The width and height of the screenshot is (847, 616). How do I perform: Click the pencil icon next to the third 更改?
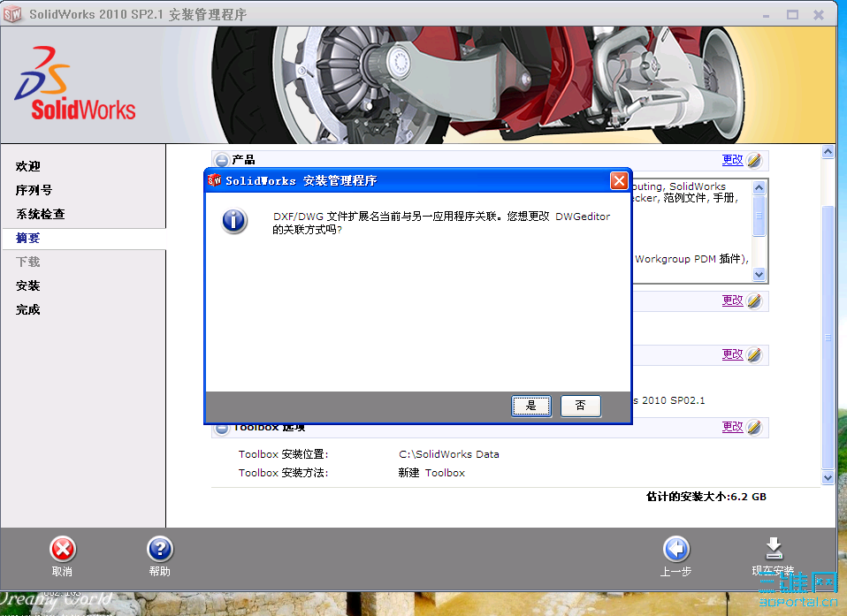754,354
